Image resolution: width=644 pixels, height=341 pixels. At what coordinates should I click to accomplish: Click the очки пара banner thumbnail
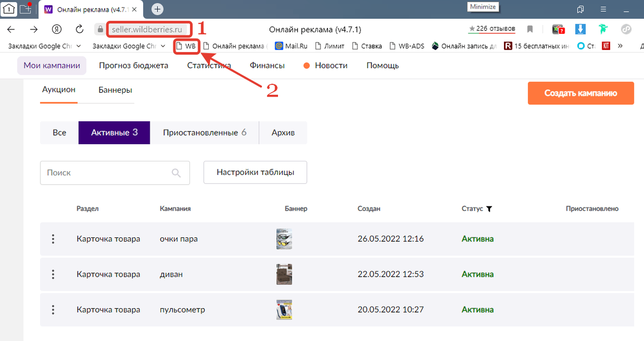284,239
